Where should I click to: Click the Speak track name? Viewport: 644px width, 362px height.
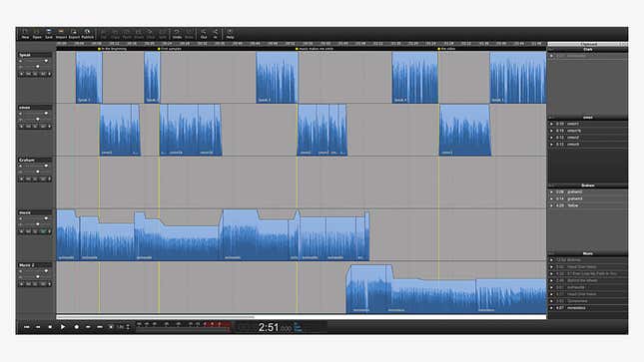pos(25,55)
